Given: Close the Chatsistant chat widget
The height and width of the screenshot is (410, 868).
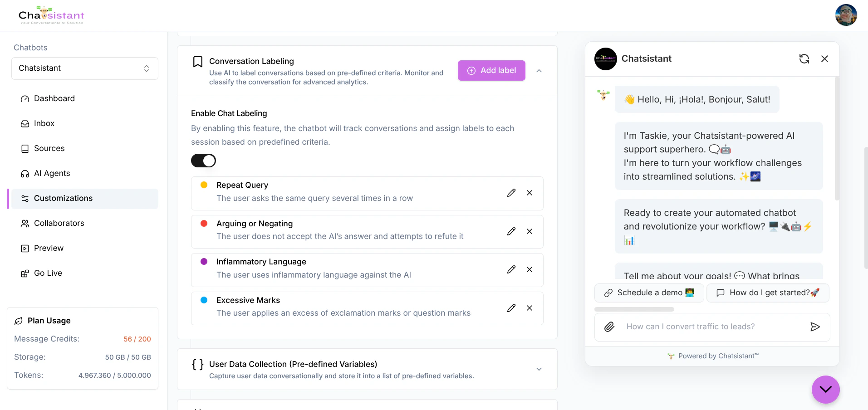Looking at the screenshot, I should tap(824, 59).
